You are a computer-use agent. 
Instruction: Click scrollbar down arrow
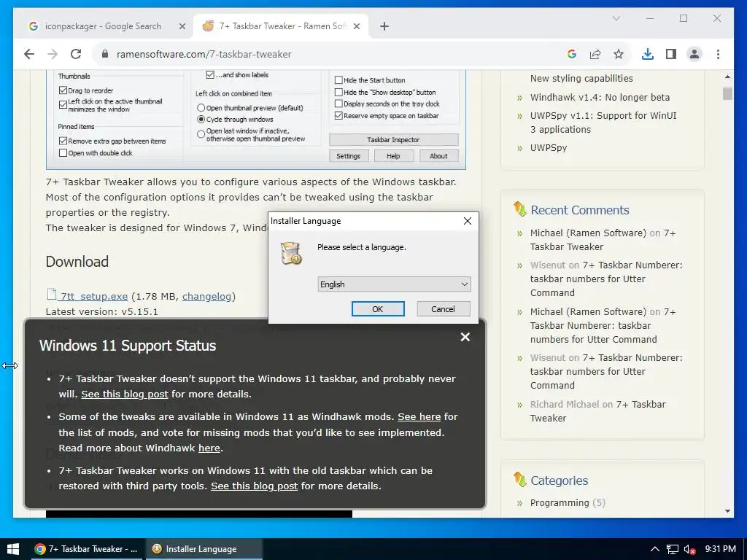pyautogui.click(x=727, y=511)
